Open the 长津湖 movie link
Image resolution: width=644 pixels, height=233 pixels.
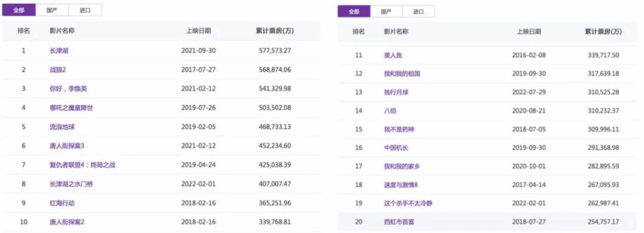point(57,50)
